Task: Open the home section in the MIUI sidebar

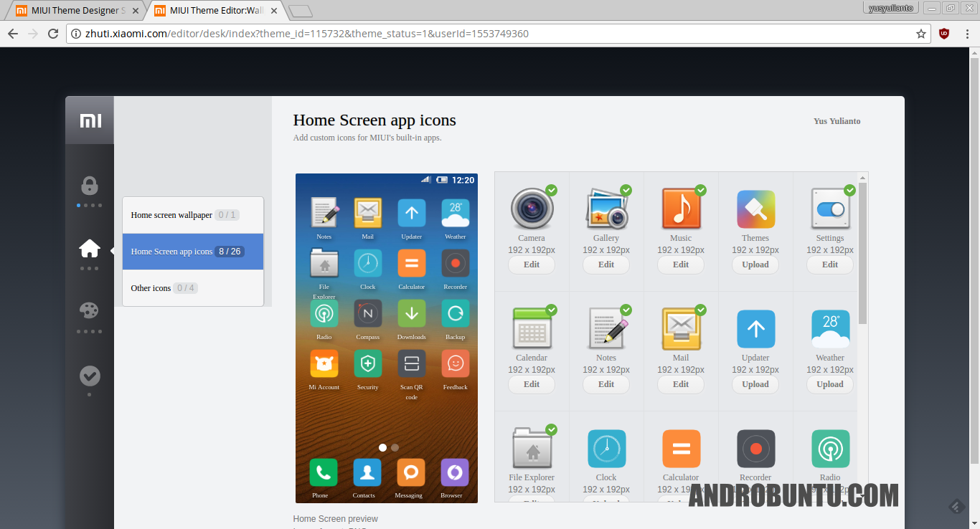Action: pyautogui.click(x=89, y=247)
